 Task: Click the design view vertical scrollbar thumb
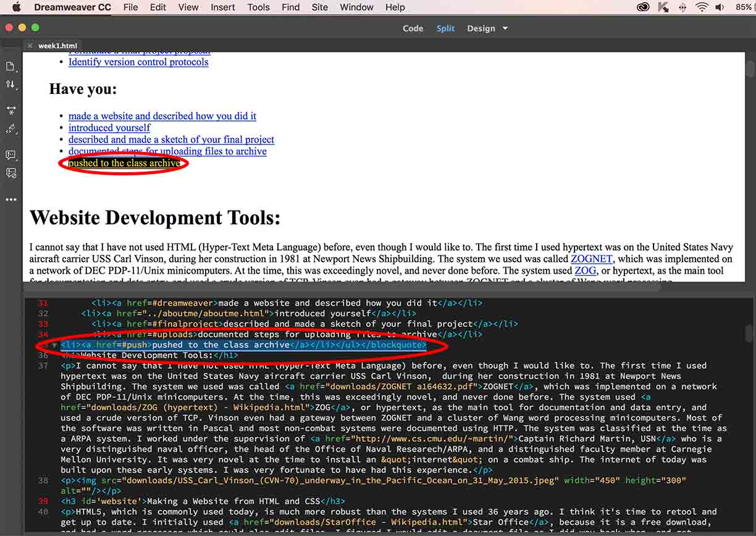pos(750,67)
